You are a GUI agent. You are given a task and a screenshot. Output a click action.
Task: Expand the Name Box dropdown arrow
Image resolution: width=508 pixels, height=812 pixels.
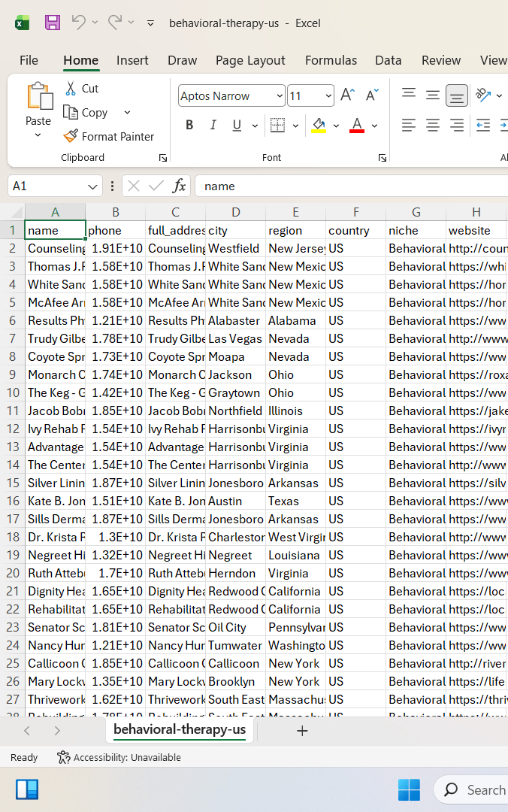[92, 186]
